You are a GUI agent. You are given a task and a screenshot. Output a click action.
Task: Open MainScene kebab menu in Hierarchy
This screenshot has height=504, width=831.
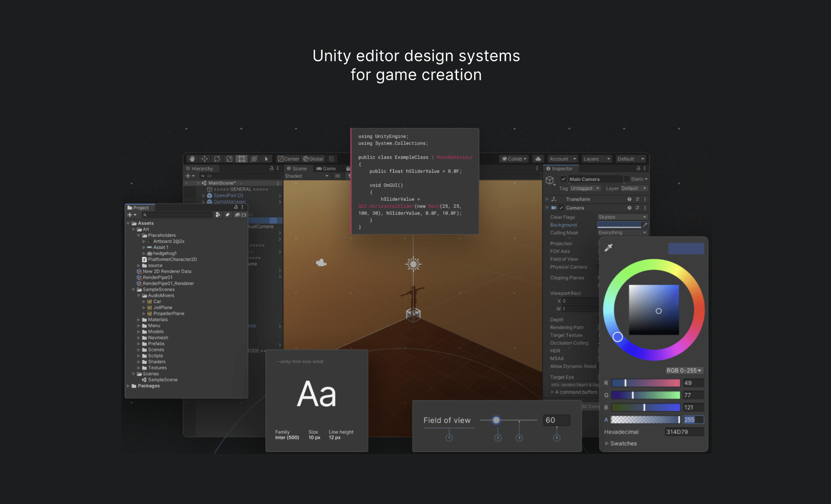coord(278,183)
